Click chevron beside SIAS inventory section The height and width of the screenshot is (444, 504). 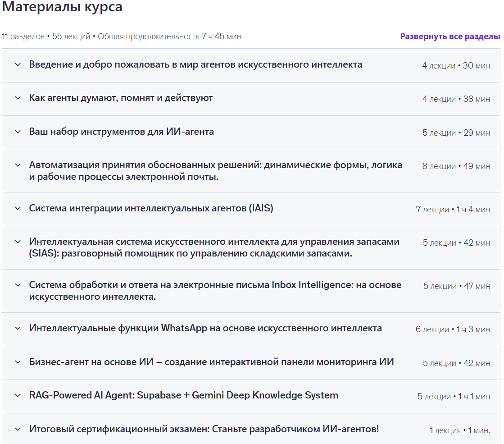pyautogui.click(x=18, y=242)
